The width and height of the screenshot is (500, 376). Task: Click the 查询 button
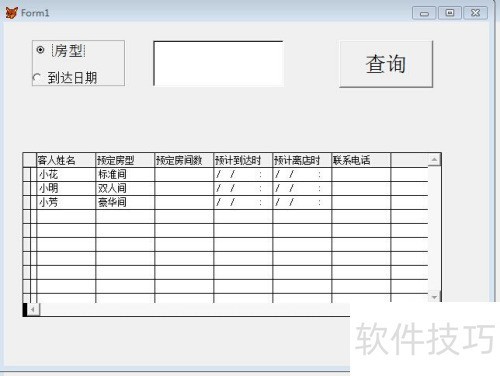pos(386,64)
